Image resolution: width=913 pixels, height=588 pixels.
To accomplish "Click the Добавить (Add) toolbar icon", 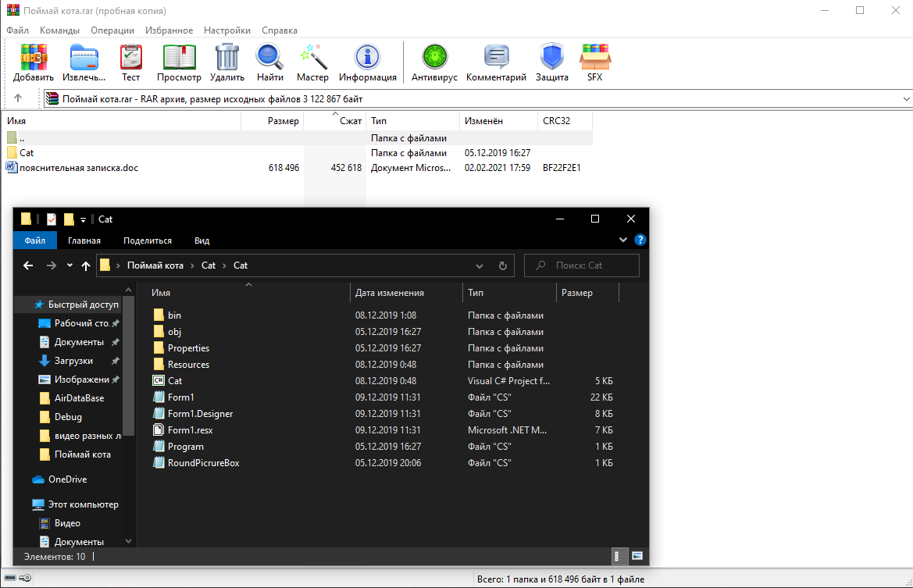I will pyautogui.click(x=34, y=62).
